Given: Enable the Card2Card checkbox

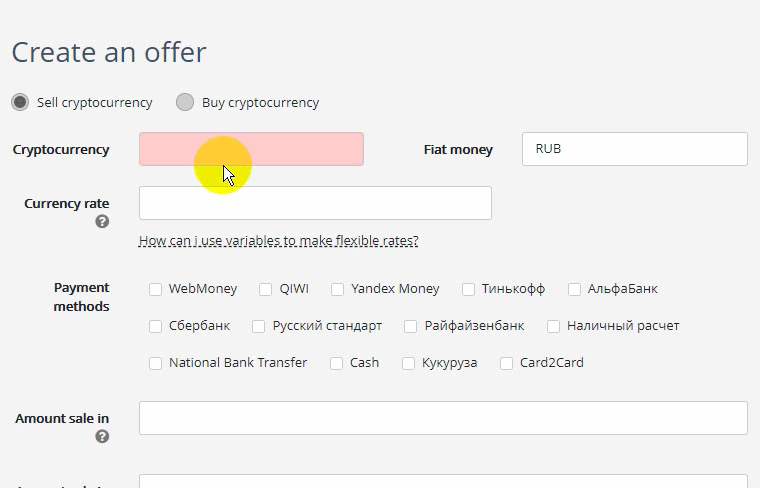Looking at the screenshot, I should tap(507, 363).
